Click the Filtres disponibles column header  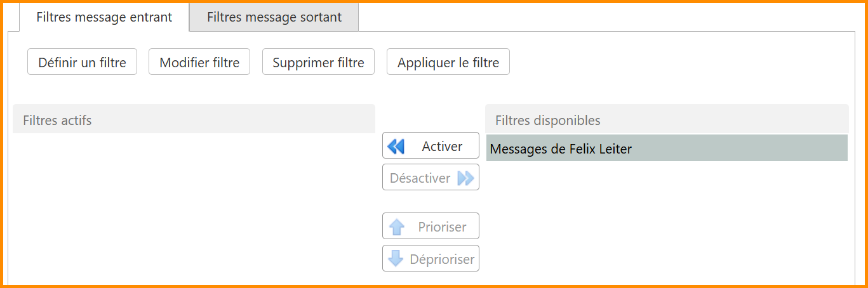666,120
